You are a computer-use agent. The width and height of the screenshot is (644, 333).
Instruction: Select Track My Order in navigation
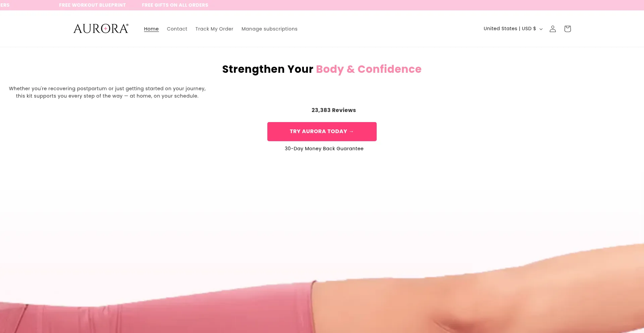214,29
